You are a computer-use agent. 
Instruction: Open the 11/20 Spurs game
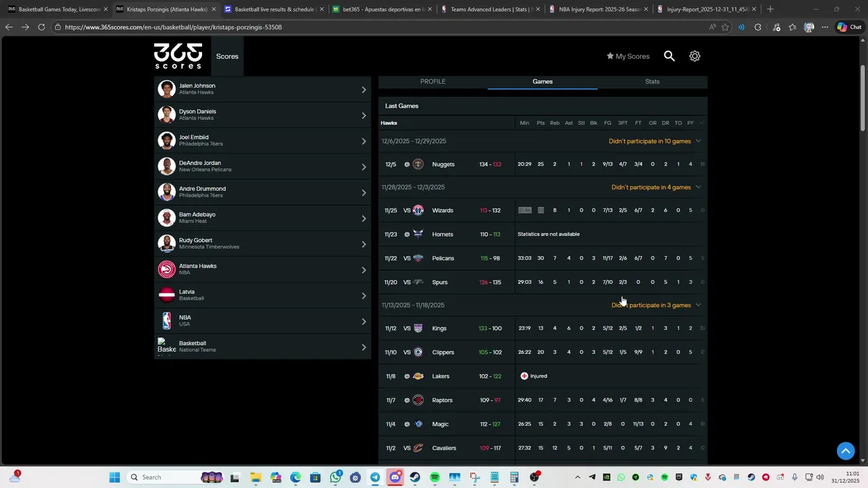542,282
